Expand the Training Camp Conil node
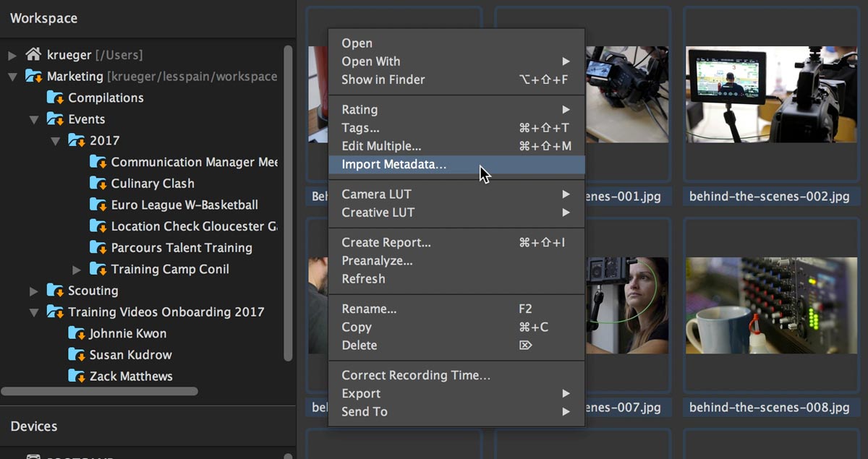This screenshot has width=868, height=459. 77,270
